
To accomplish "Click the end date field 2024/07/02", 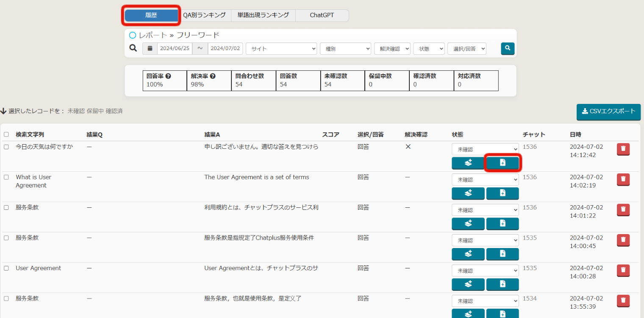I will [225, 48].
